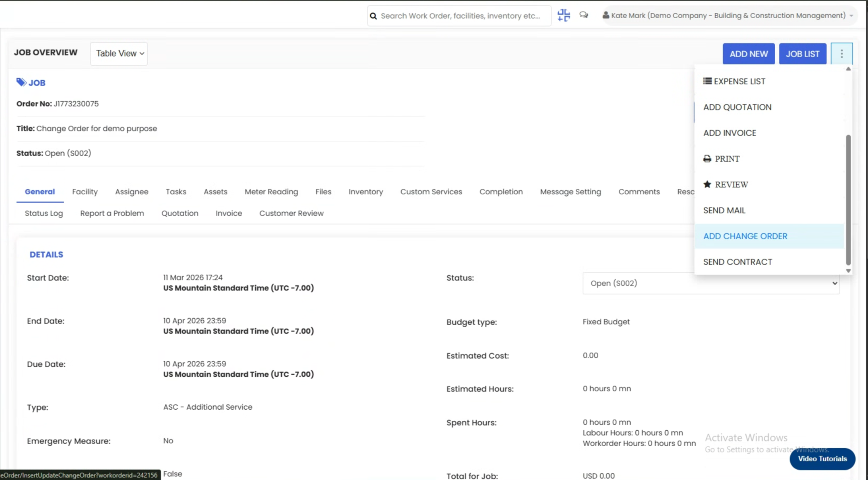This screenshot has width=868, height=480.
Task: Select PRINT with printer icon
Action: pos(721,159)
